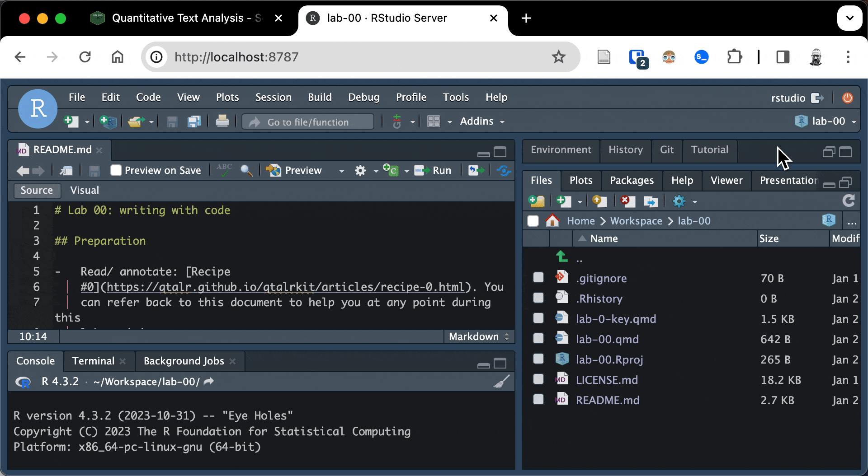Open the Session menu

pyautogui.click(x=273, y=98)
